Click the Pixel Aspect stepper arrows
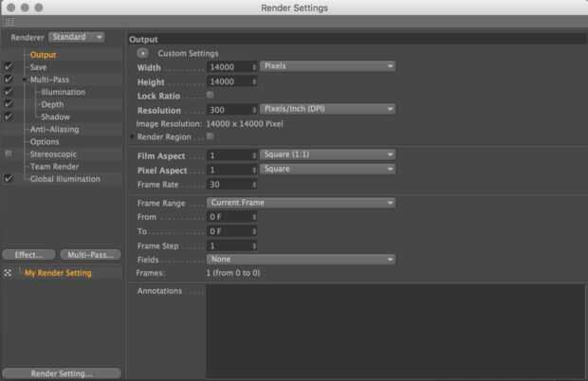 254,170
